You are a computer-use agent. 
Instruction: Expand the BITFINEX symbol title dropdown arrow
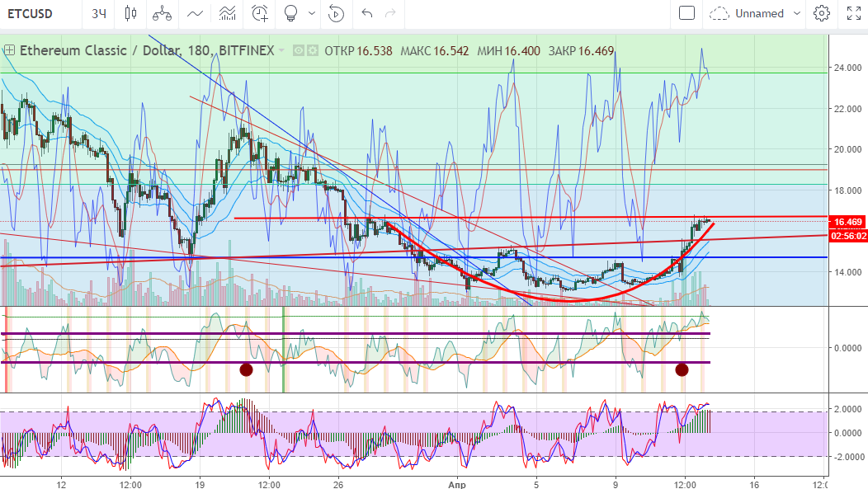click(282, 51)
